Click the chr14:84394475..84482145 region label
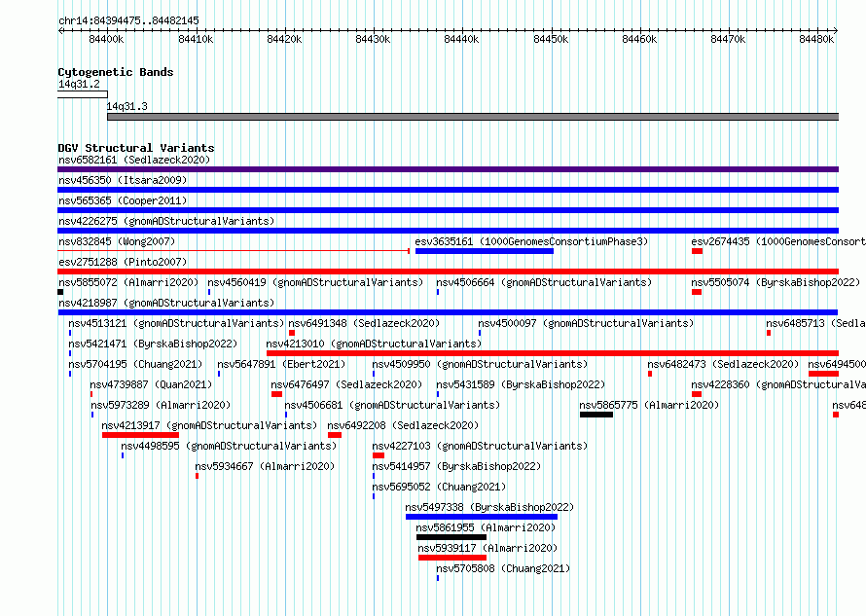This screenshot has height=616, width=866. (x=128, y=20)
